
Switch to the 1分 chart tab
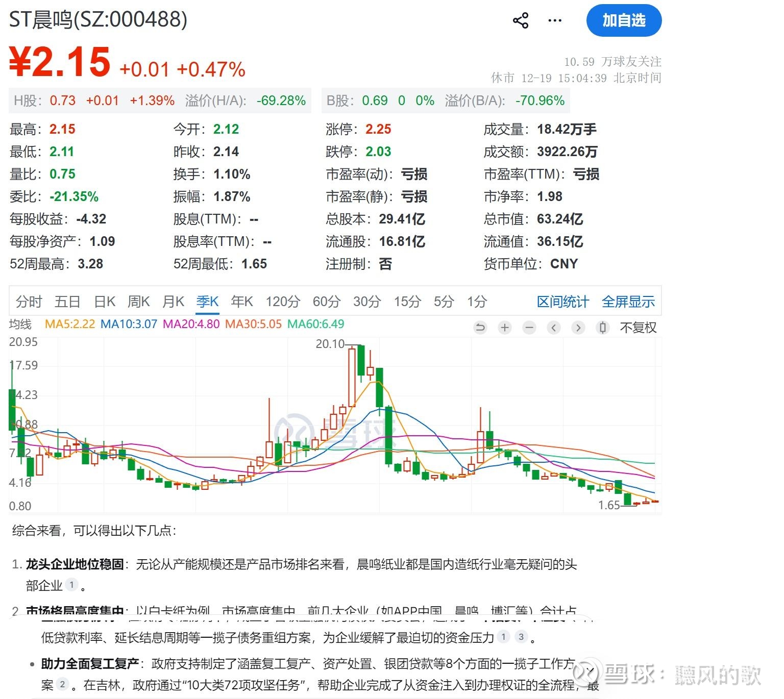tap(477, 302)
